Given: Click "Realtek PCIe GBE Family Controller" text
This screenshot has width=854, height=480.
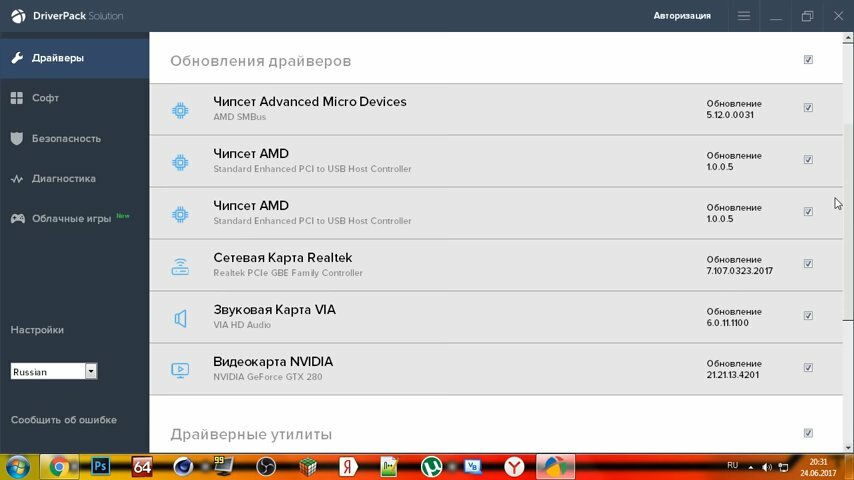Looking at the screenshot, I should (x=288, y=273).
